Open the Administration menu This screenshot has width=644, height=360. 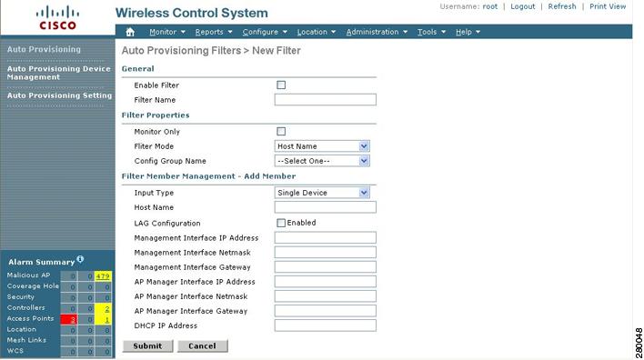coord(377,32)
